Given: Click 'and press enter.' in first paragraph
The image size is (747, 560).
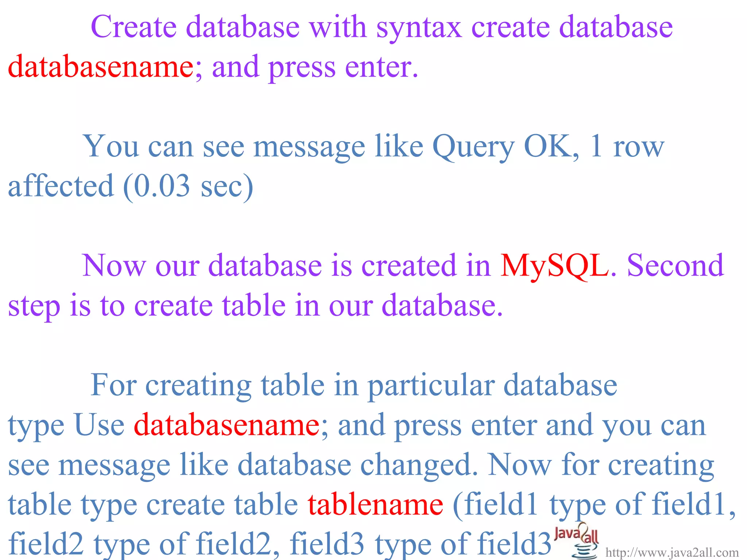Looking at the screenshot, I should click(x=315, y=67).
